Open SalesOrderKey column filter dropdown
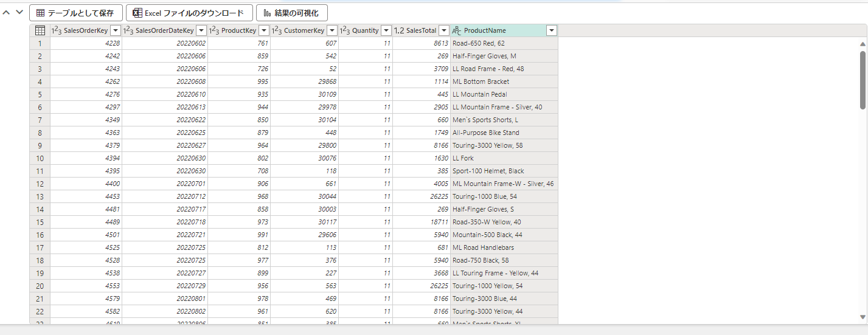Screen dimensions: 868x335 pos(116,30)
